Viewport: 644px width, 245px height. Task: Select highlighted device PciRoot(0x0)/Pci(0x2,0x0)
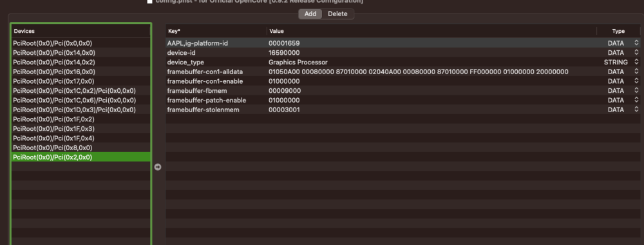(x=80, y=157)
